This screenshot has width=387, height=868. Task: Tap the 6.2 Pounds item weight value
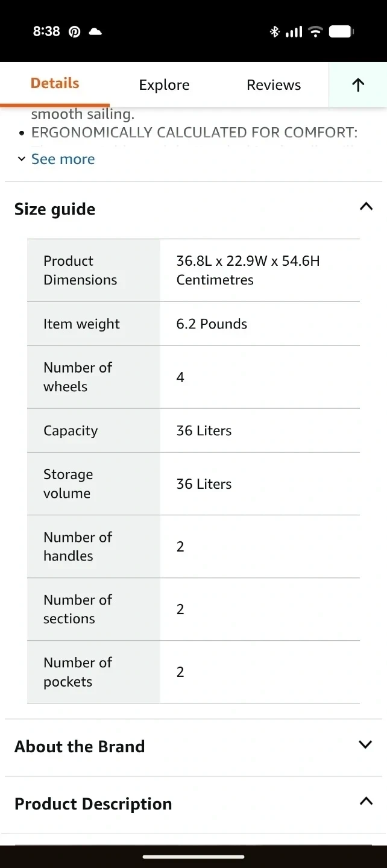coord(212,324)
